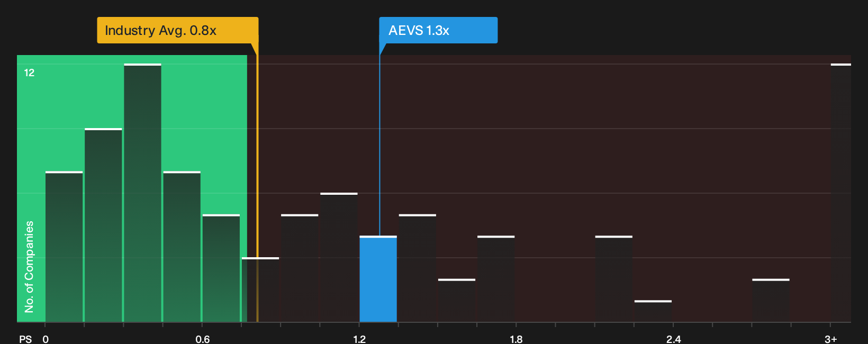Click the 3+ bar at far right
Image resolution: width=868 pixels, height=344 pixels.
(841, 193)
